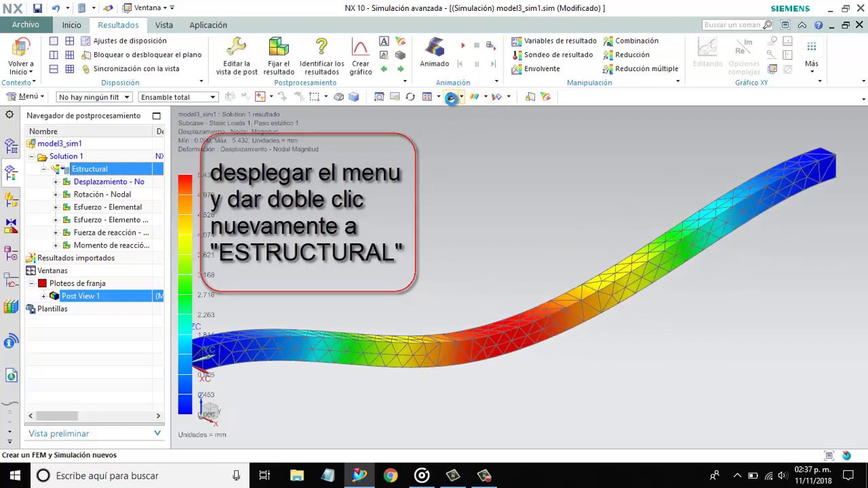Select Resultados importados item
This screenshot has width=868, height=488.
click(76, 258)
